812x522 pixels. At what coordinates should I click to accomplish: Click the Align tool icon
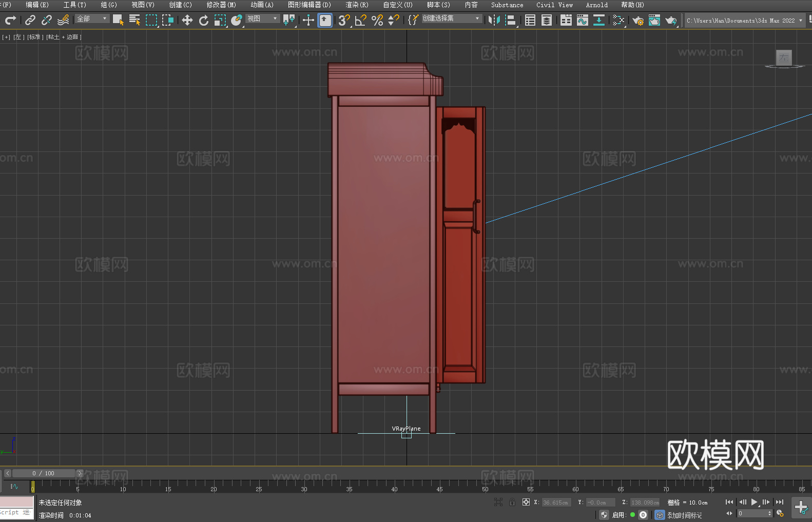pos(511,20)
